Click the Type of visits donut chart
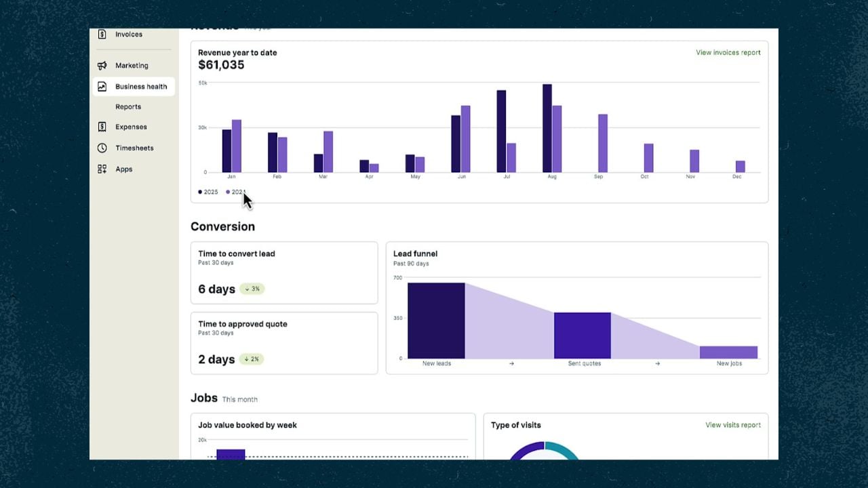868x488 pixels. [545, 450]
